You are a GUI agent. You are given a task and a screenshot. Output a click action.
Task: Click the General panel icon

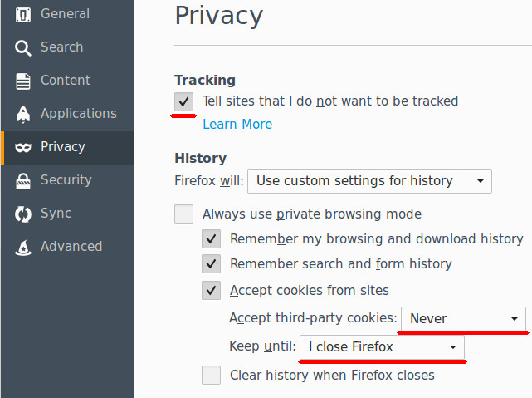[x=23, y=15]
